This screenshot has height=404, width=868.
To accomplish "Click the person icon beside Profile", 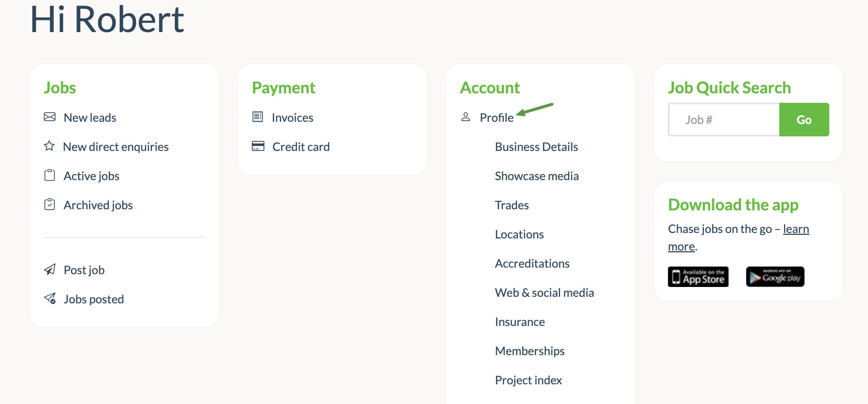I will click(466, 117).
